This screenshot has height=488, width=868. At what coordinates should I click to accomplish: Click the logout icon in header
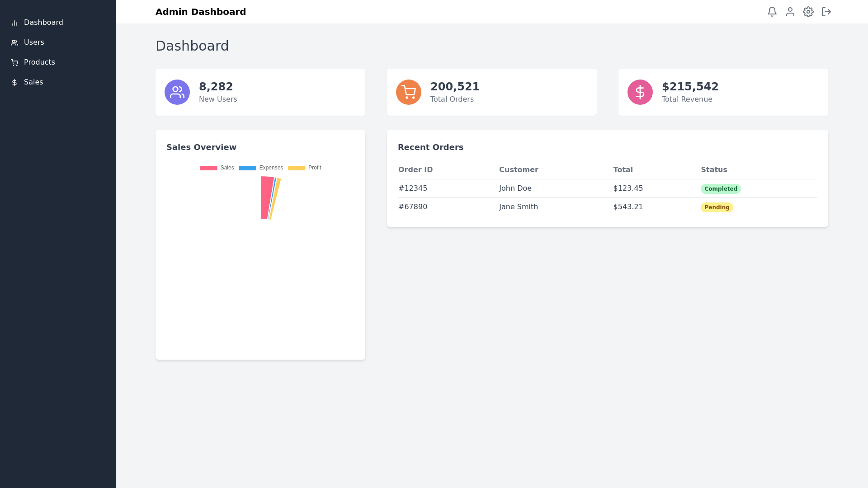(826, 12)
